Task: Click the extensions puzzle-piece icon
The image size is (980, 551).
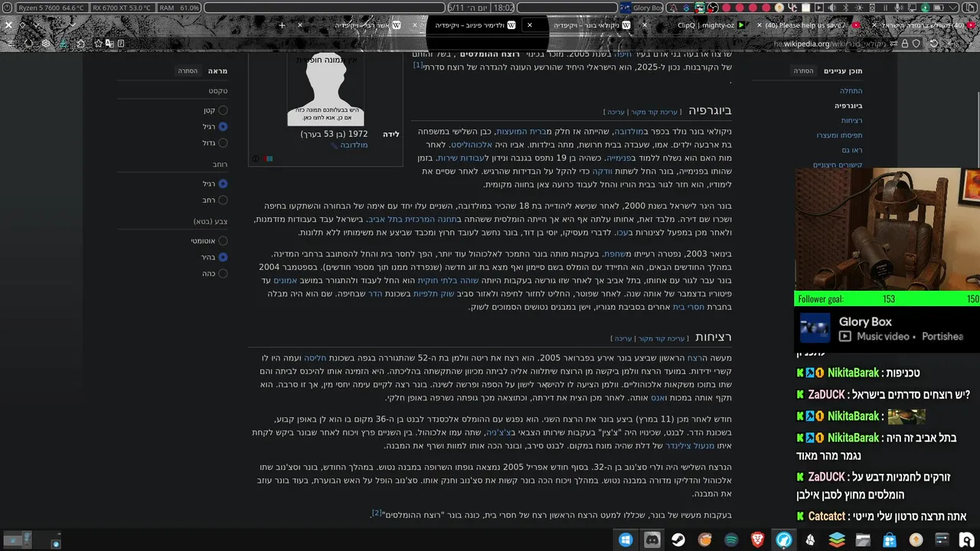Action: pyautogui.click(x=80, y=44)
